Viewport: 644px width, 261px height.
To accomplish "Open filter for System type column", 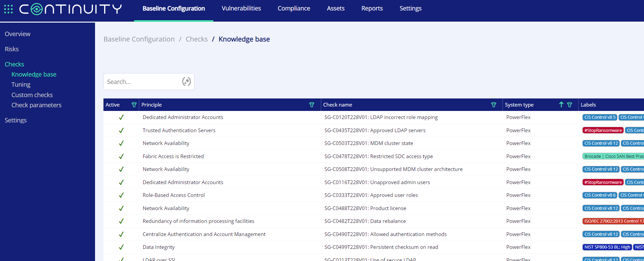I will point(570,105).
